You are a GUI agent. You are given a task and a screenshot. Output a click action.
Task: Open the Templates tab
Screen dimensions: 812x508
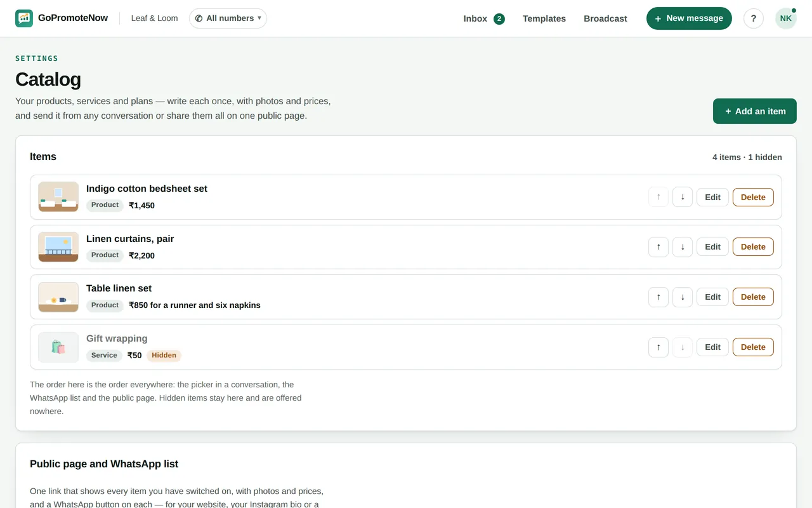[544, 18]
